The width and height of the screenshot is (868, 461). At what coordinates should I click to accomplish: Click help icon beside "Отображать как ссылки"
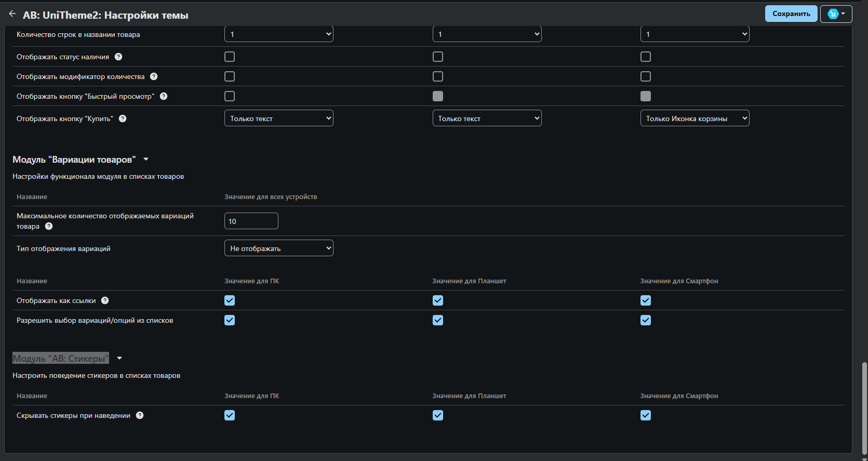coord(105,300)
